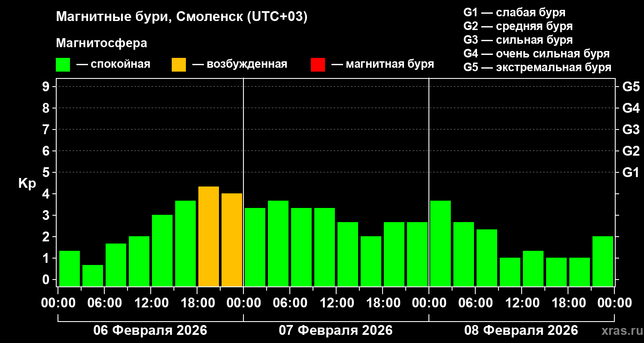Screen dimensions: 644x343
Task: Click the 'G2' label on right axis
Action: 631,151
